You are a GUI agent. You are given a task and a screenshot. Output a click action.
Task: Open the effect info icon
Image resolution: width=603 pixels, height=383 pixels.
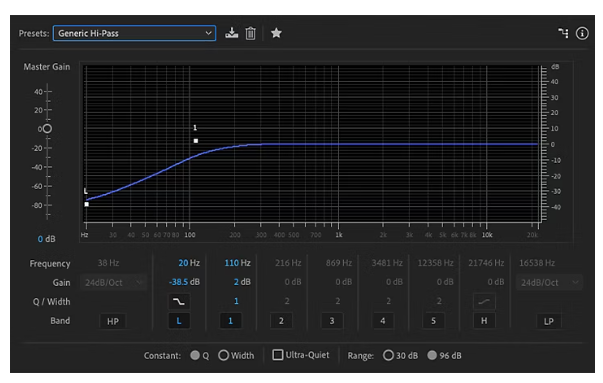[x=582, y=33]
